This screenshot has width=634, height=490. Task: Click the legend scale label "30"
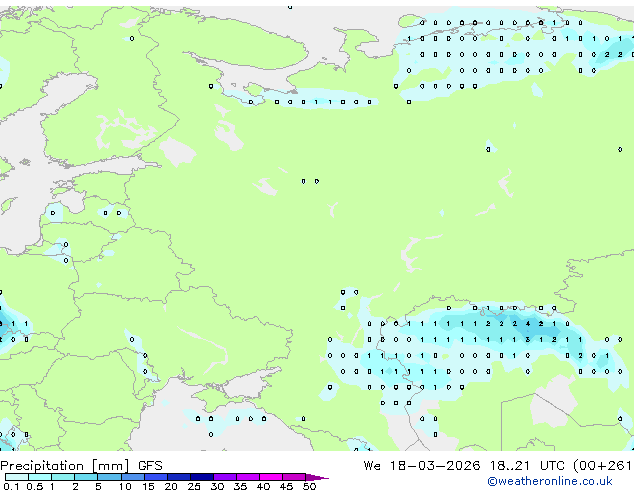217,486
